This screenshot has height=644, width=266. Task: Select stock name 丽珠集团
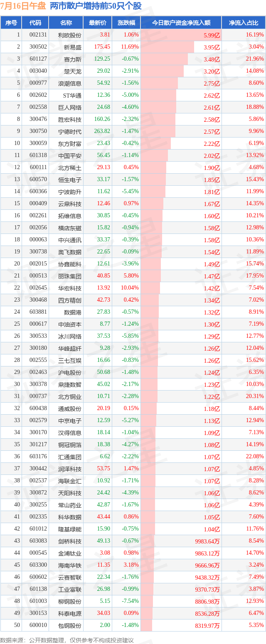70,276
